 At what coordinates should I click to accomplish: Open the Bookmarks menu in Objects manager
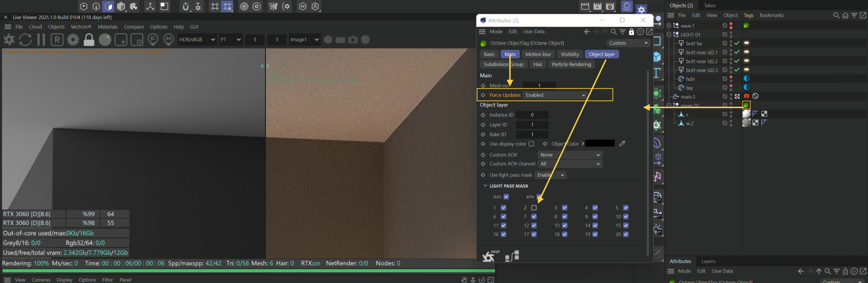[x=772, y=15]
